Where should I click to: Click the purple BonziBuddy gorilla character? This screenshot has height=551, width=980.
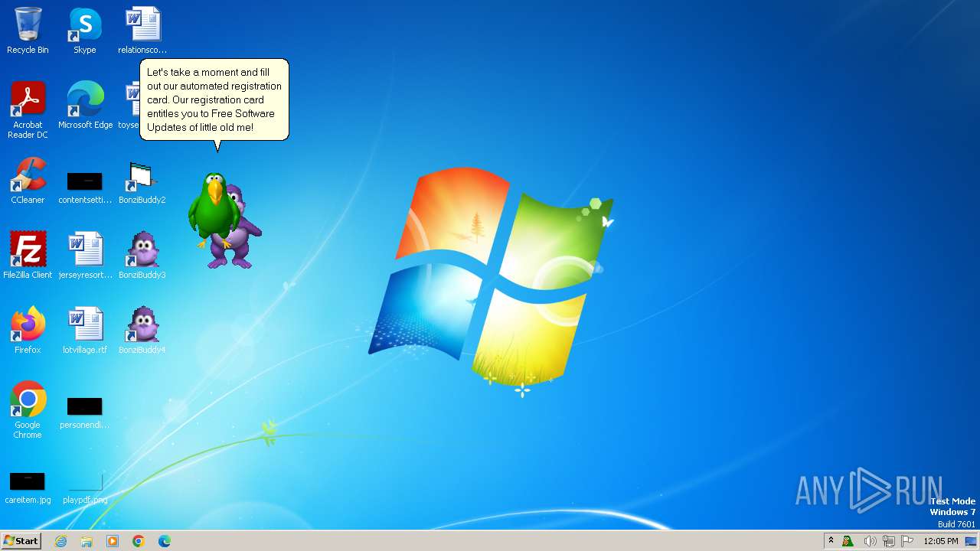[239, 233]
